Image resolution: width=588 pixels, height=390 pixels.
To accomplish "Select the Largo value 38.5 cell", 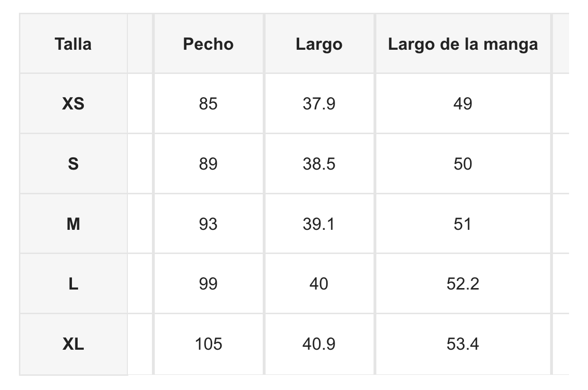I will point(319,163).
